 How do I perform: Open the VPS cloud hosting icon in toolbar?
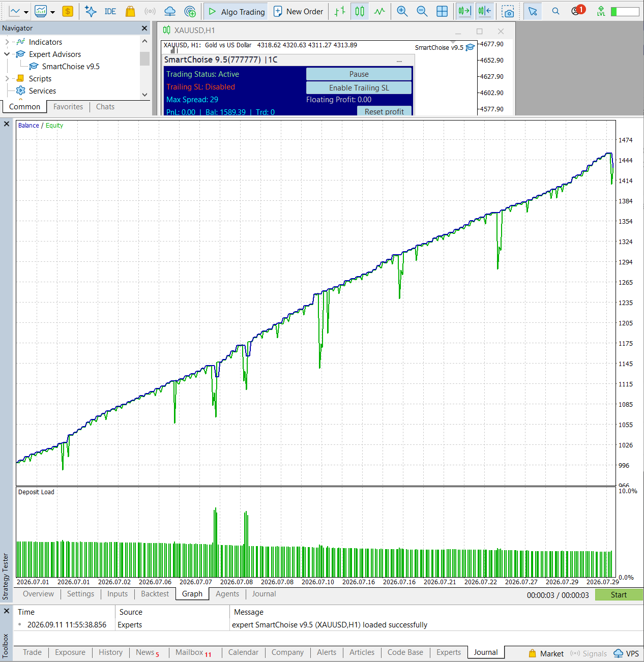170,11
